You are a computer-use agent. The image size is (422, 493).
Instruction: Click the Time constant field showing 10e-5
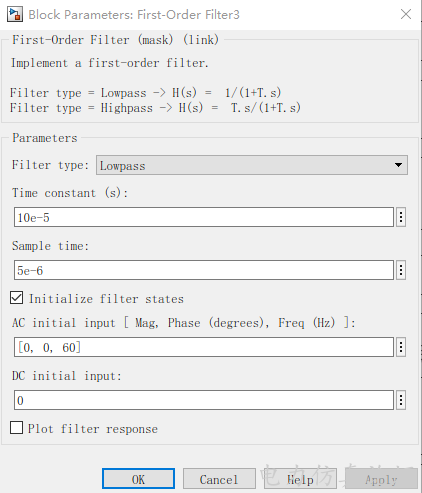pos(204,217)
